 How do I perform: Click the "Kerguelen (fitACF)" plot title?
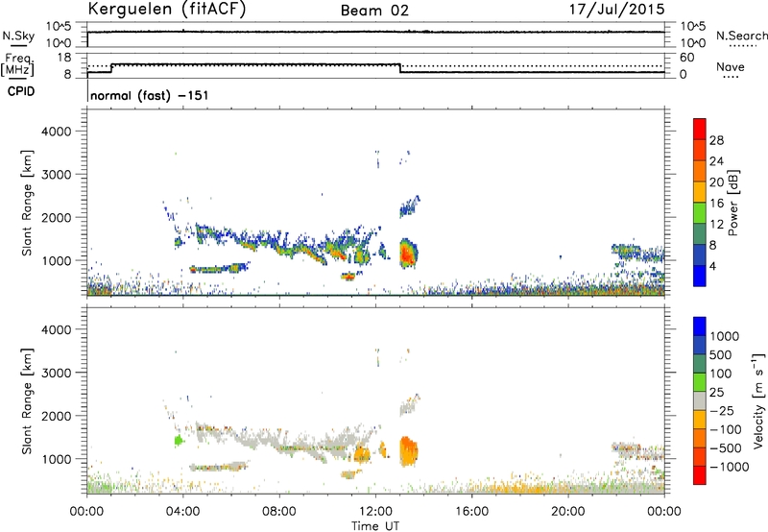tap(166, 10)
